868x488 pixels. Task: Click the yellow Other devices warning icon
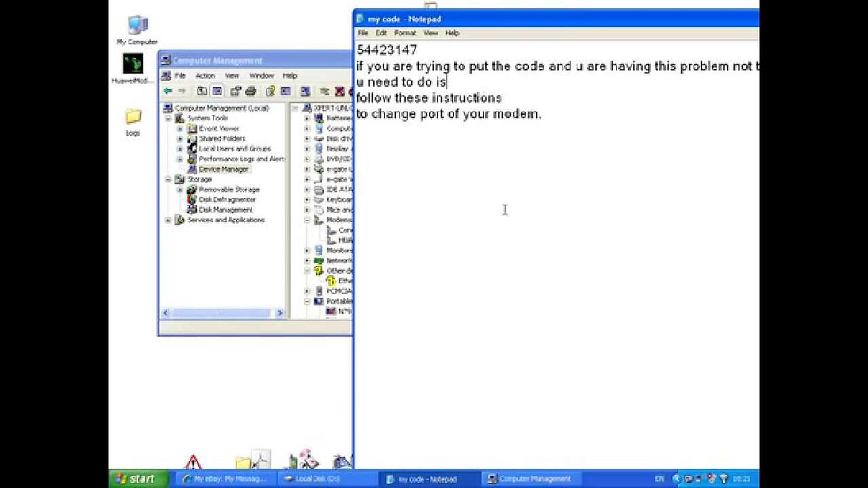(x=319, y=270)
